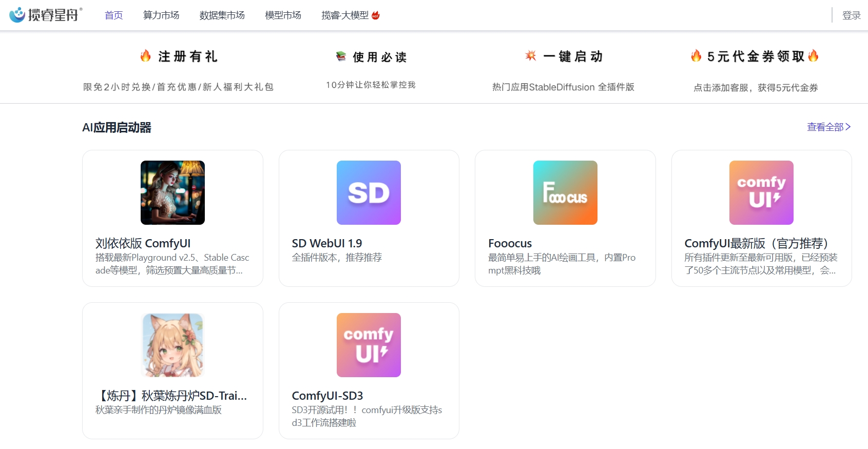Viewport: 868px width, 449px height.
Task: Open 5元代金券领取 heading
Action: pos(756,56)
